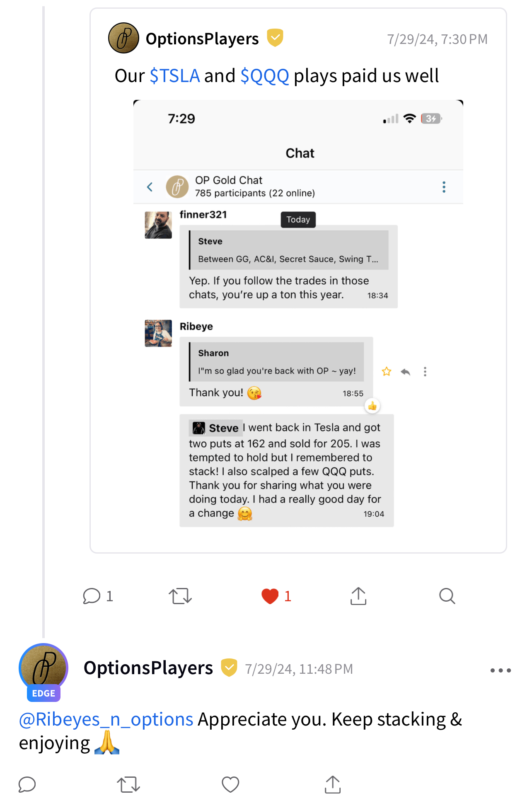This screenshot has height=808, width=532.
Task: Tap the magnifier icon under the post
Action: click(x=447, y=596)
